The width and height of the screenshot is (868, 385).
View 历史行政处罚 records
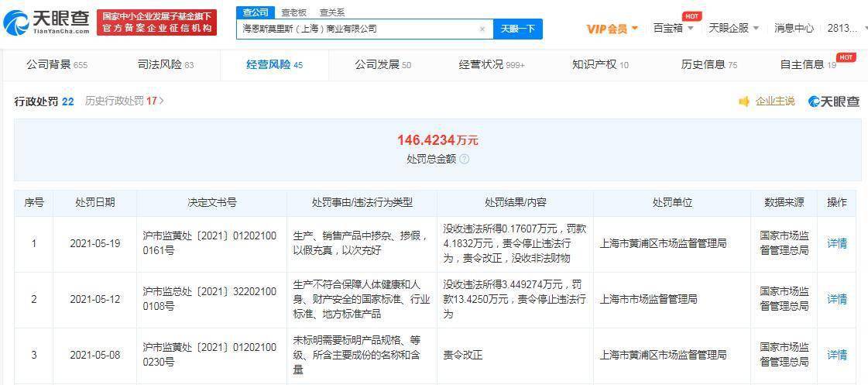click(x=125, y=101)
